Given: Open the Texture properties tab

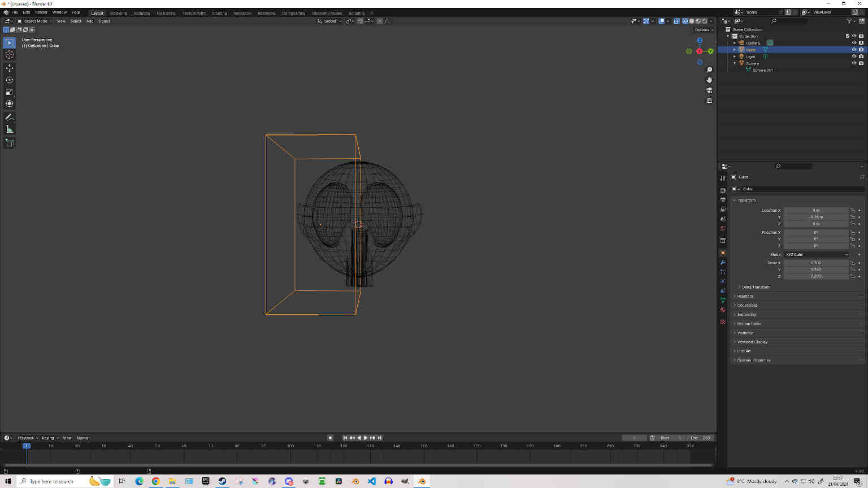Looking at the screenshot, I should (723, 322).
